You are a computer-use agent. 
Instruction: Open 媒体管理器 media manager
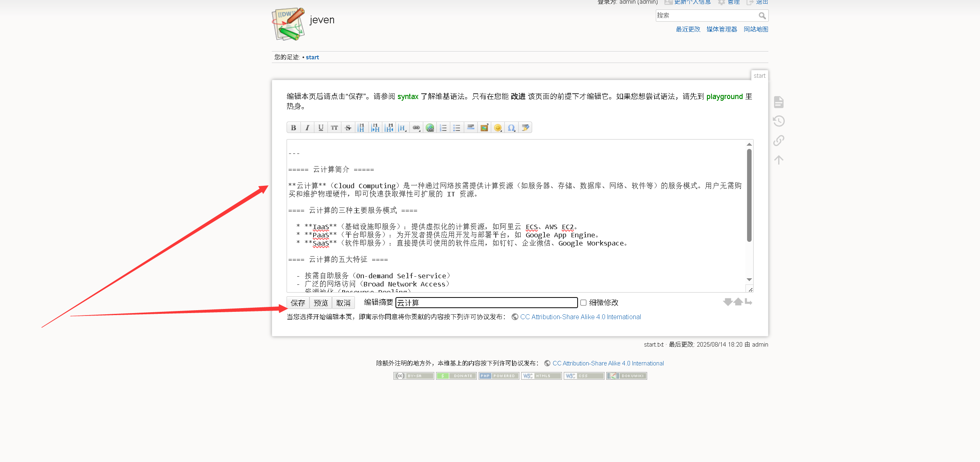tap(721, 29)
